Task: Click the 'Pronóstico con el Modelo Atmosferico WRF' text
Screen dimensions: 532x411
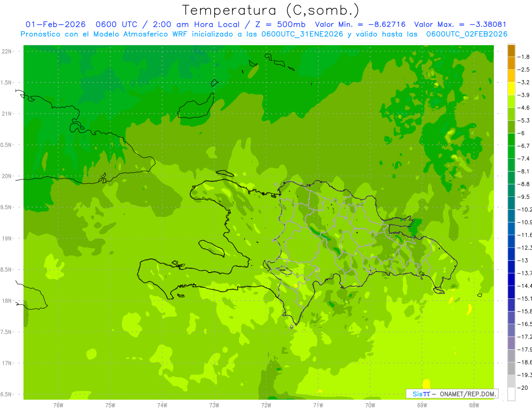Action: click(x=105, y=34)
